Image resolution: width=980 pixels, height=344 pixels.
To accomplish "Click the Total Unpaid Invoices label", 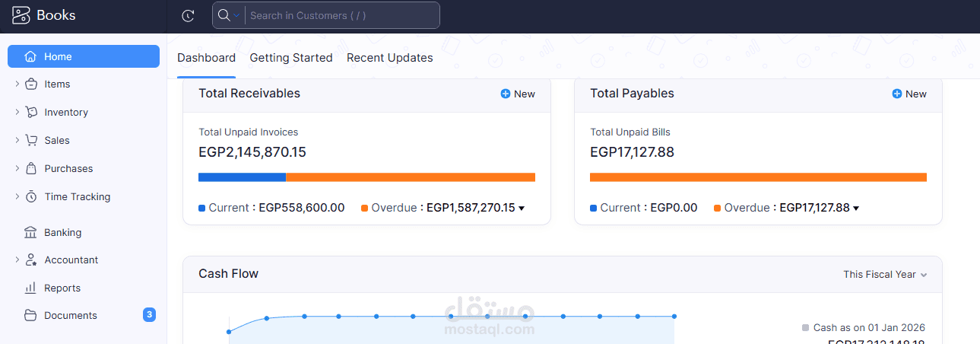I will [x=249, y=132].
